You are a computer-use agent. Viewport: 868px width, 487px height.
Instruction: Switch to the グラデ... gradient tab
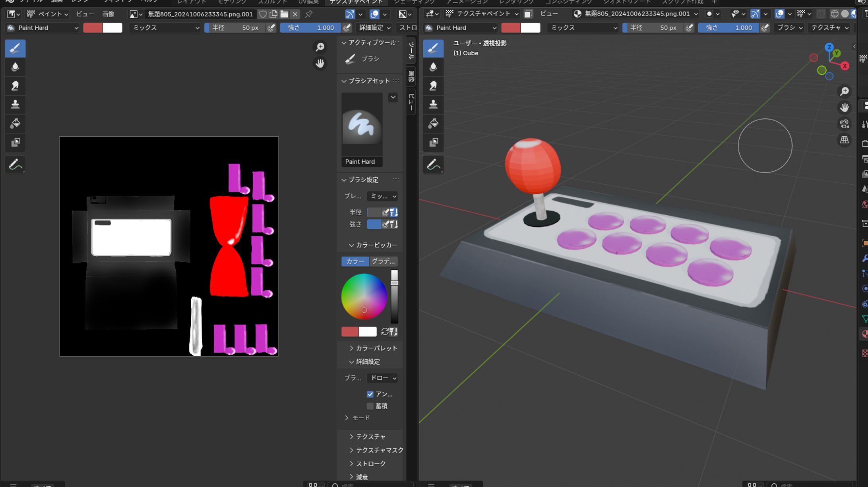click(x=383, y=261)
